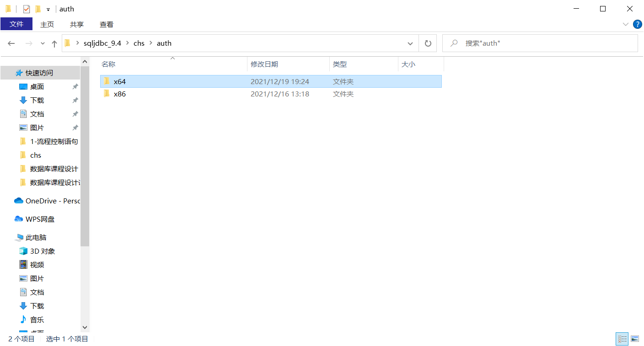Expand chevron after chs in path

[150, 43]
